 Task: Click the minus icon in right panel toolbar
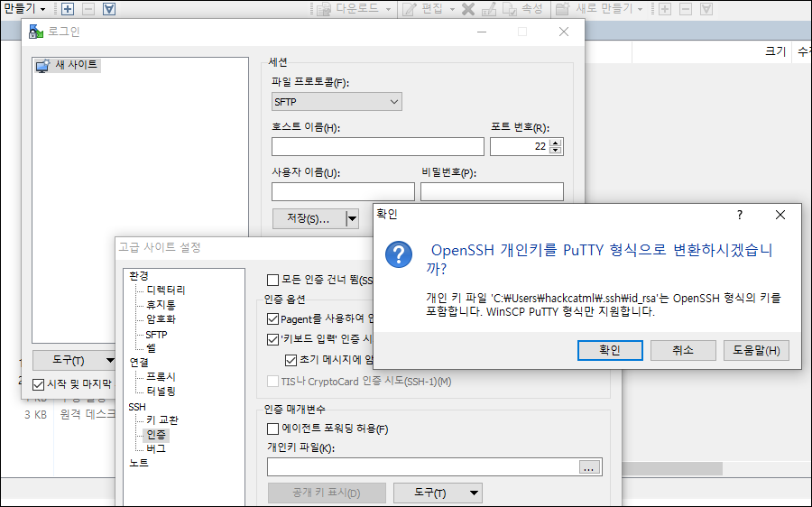point(686,9)
